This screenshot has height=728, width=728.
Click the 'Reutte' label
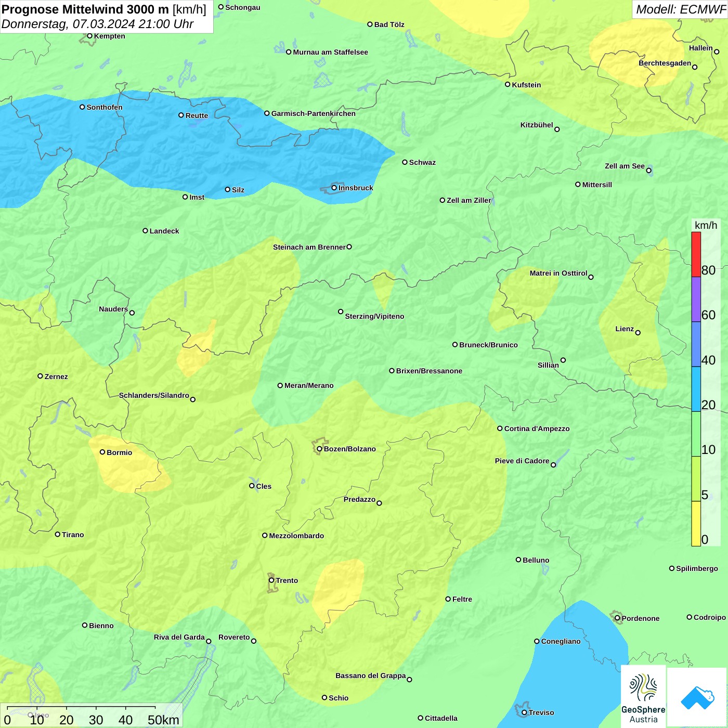pyautogui.click(x=197, y=115)
